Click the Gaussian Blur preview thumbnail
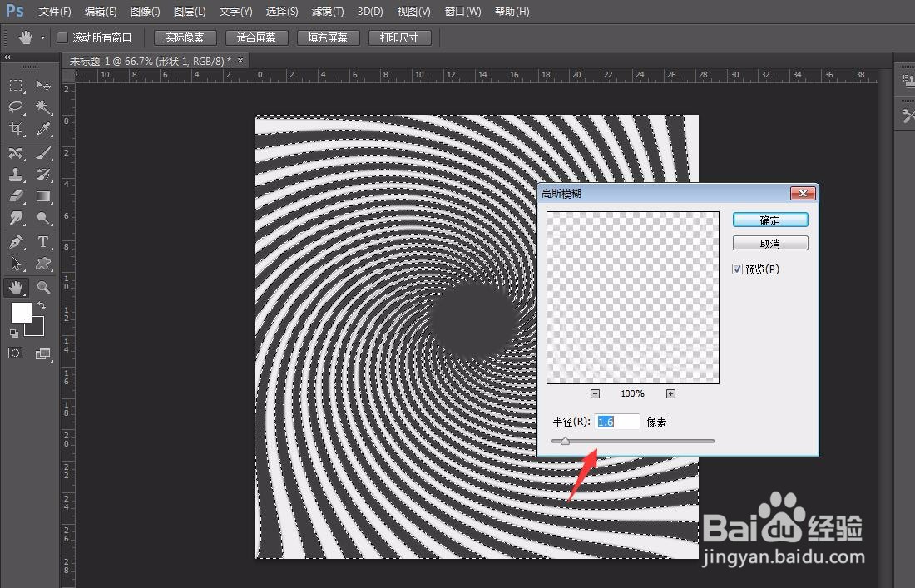 click(x=632, y=298)
